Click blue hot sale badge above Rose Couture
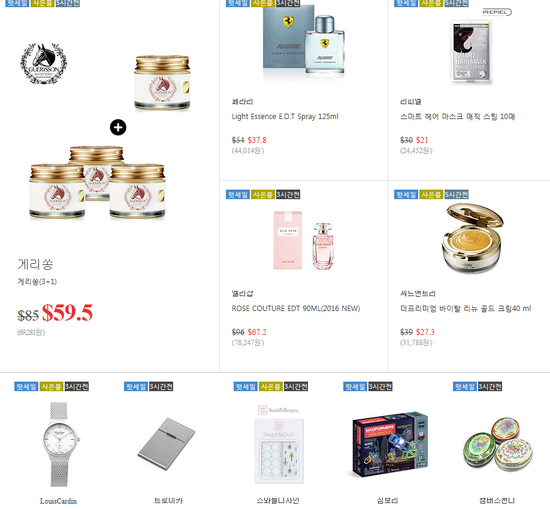The height and width of the screenshot is (509, 550). point(237,194)
